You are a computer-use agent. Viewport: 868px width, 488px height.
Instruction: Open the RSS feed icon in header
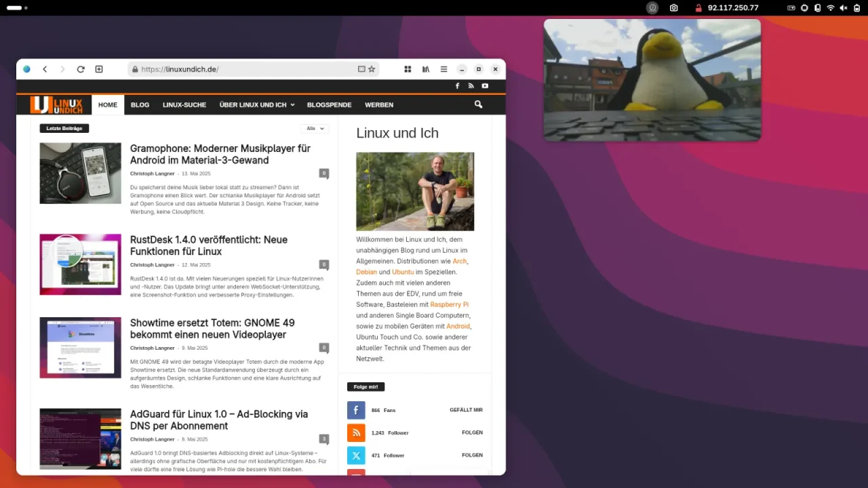(471, 86)
